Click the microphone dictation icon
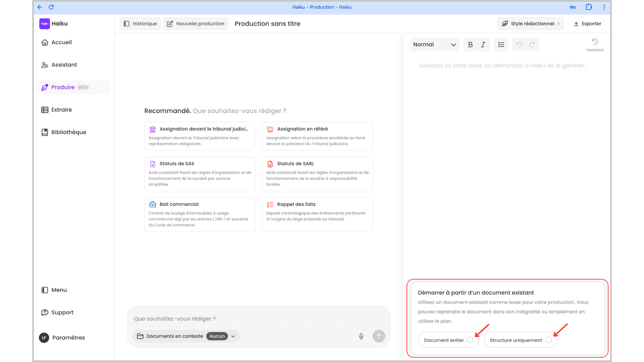 click(x=361, y=336)
